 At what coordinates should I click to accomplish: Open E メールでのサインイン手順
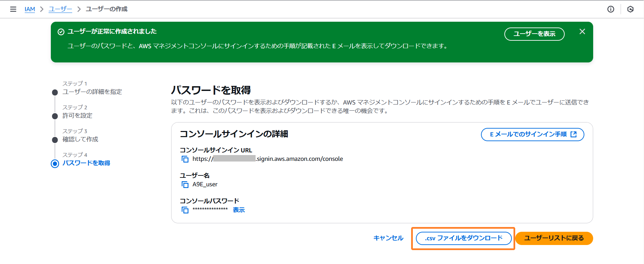(x=532, y=134)
